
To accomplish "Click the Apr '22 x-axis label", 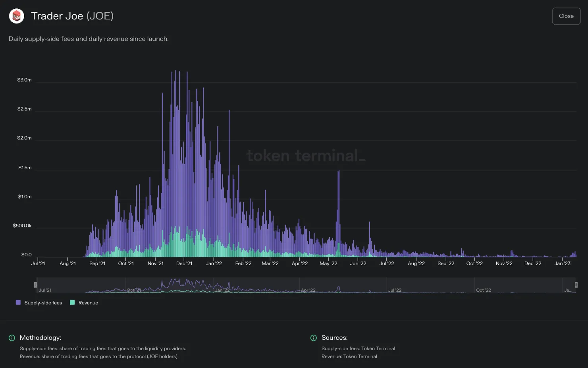I will coord(300,263).
